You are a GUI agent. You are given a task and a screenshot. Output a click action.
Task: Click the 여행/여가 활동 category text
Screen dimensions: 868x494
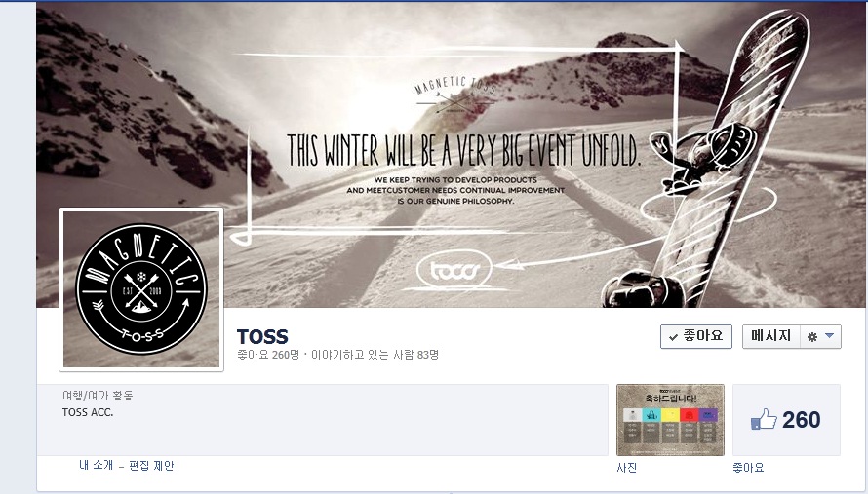(x=98, y=396)
